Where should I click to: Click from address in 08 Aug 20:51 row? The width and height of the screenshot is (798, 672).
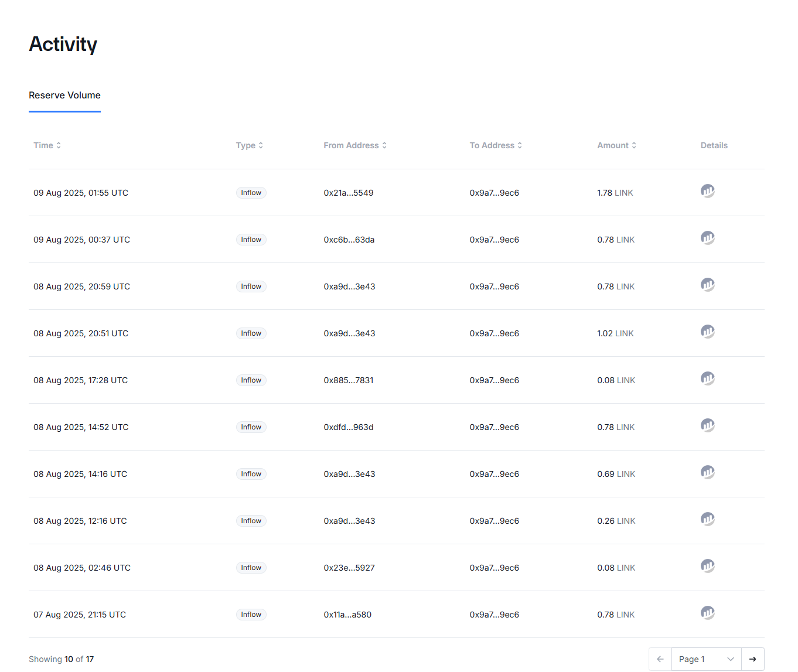coord(349,333)
